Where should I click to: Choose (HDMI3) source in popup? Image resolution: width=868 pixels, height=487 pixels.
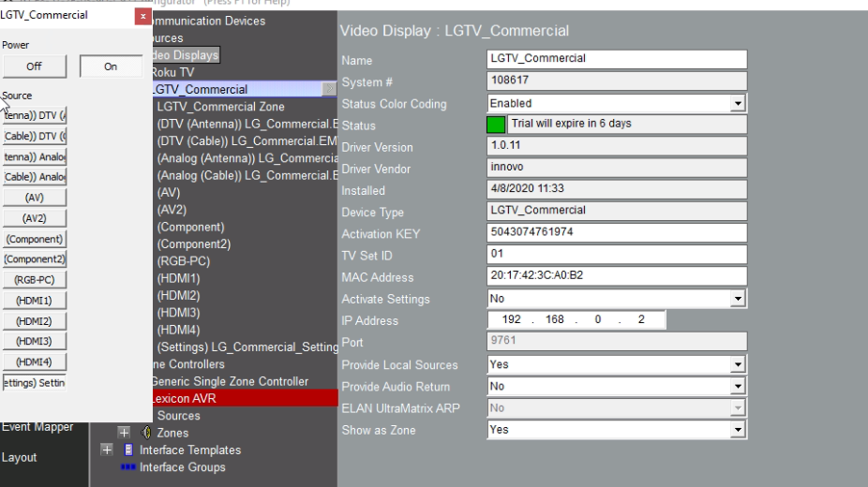(x=35, y=342)
